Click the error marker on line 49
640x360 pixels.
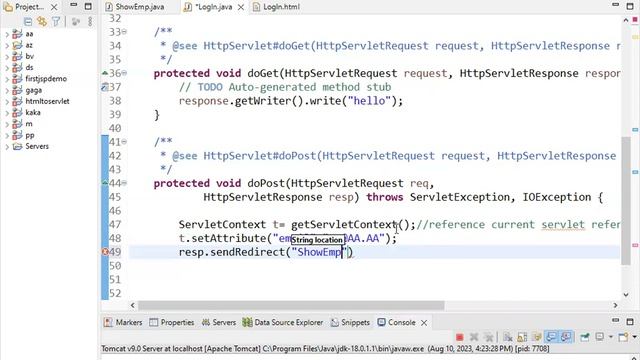pos(105,252)
